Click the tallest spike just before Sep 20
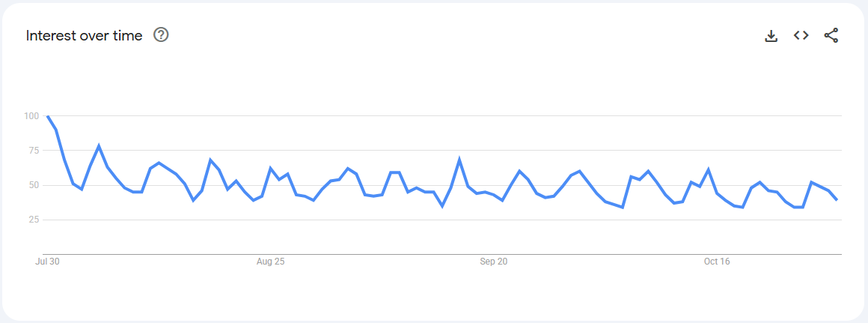868x323 pixels. [459, 159]
